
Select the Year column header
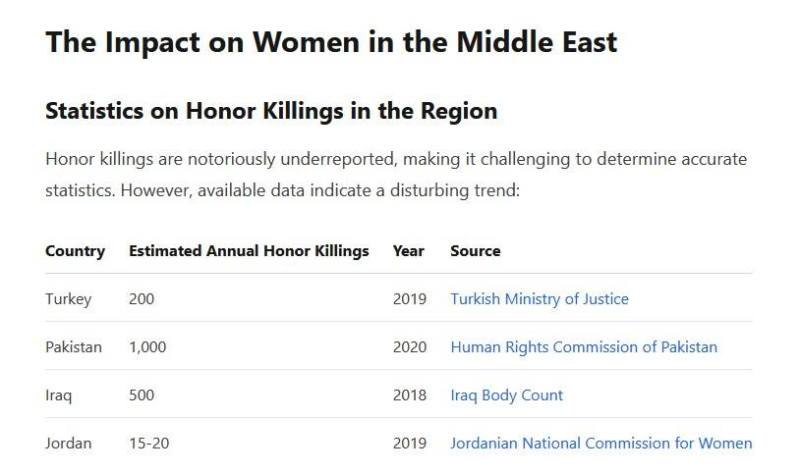pos(408,251)
